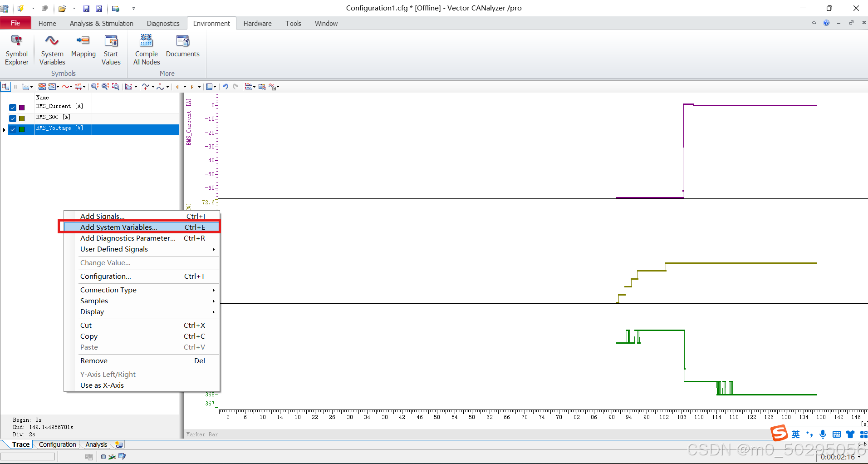Customize the quick access toolbar dropdown
The width and height of the screenshot is (868, 464).
(133, 8)
